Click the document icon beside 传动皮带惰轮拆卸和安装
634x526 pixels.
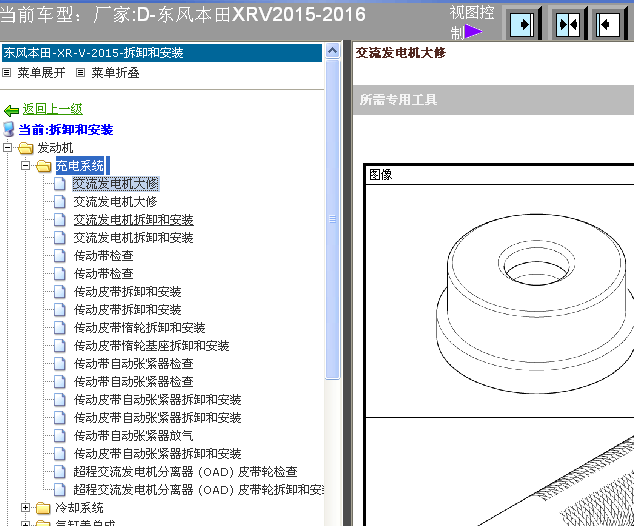click(59, 327)
